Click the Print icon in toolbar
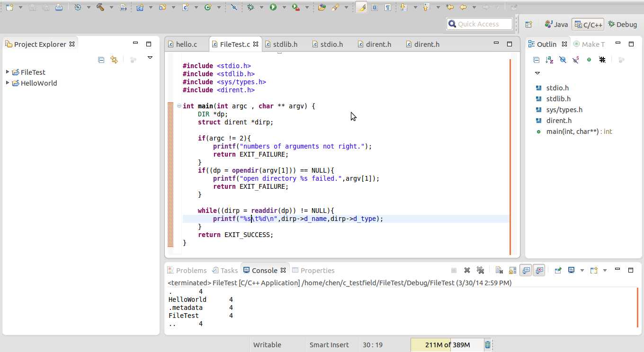 [58, 7]
